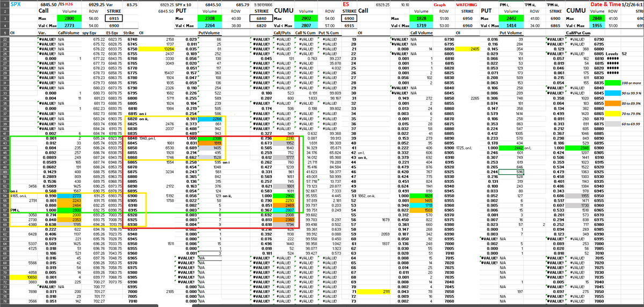Select the yellow OI cell 13264
Image resolution: width=644 pixels, height=307 pixels.
click(157, 48)
